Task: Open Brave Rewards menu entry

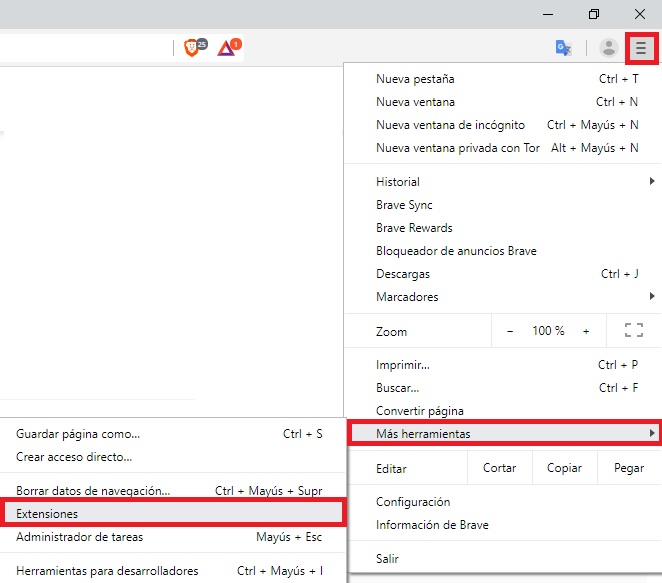Action: pos(502,228)
